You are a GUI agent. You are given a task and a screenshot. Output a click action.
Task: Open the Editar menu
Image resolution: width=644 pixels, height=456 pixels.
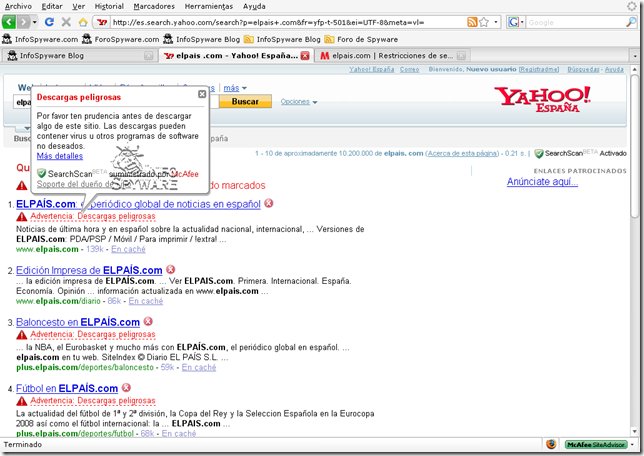tap(52, 6)
